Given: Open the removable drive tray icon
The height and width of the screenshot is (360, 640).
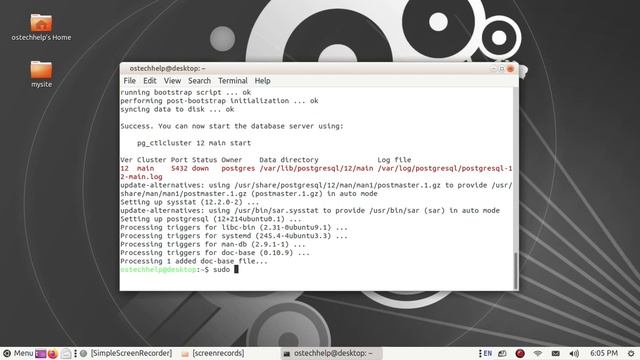Looking at the screenshot, I should (x=502, y=353).
